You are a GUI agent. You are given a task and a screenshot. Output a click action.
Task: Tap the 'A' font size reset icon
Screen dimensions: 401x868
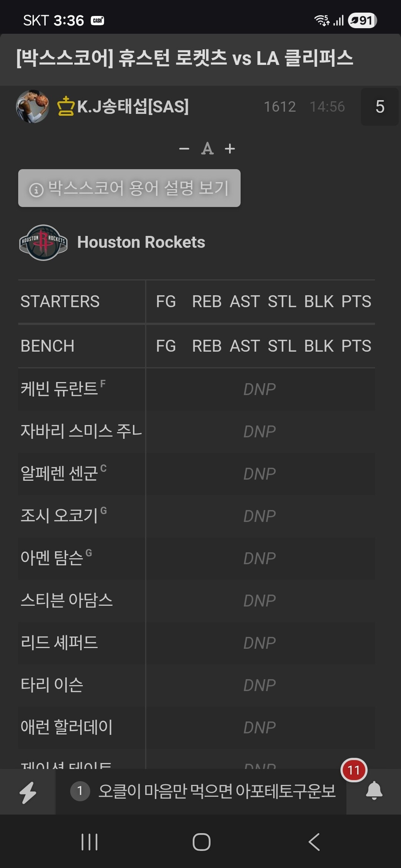point(207,149)
